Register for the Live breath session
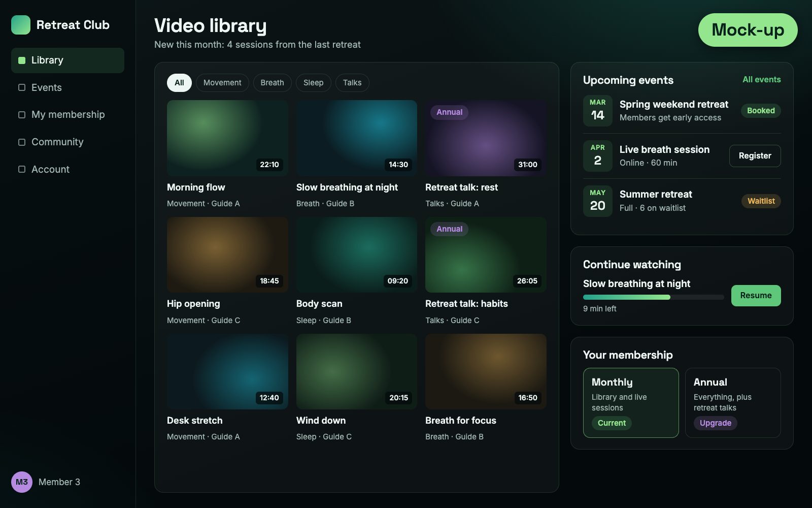This screenshot has width=812, height=508. tap(755, 156)
